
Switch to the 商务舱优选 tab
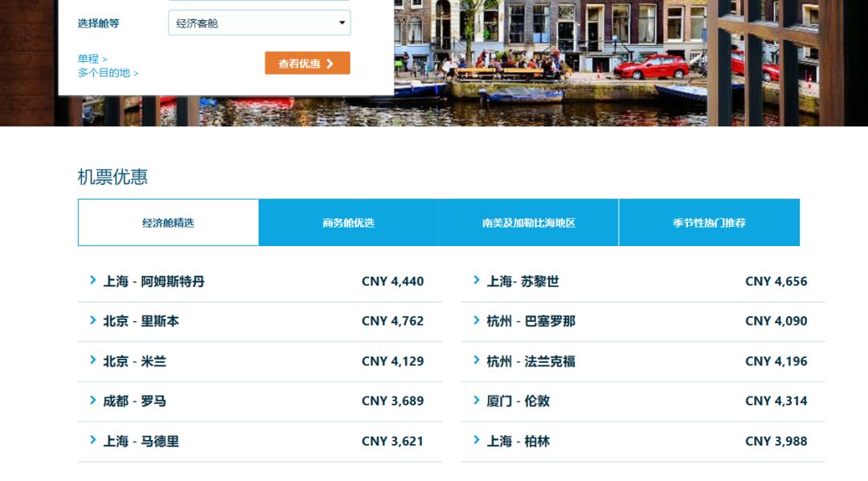(347, 222)
